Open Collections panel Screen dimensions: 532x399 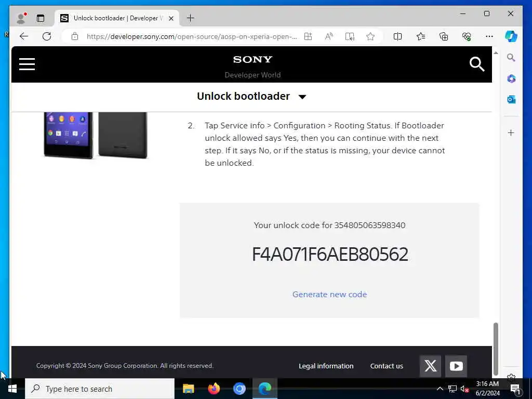click(x=444, y=36)
